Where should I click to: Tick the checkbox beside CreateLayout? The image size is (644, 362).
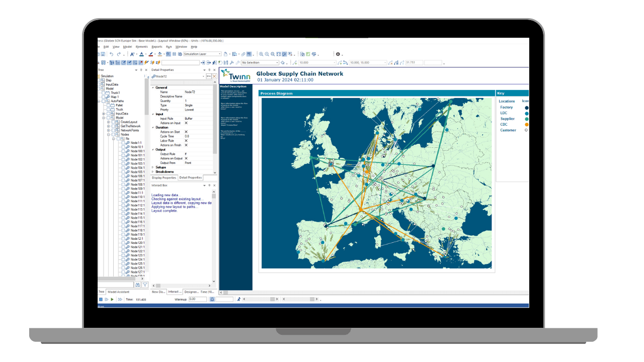[113, 122]
